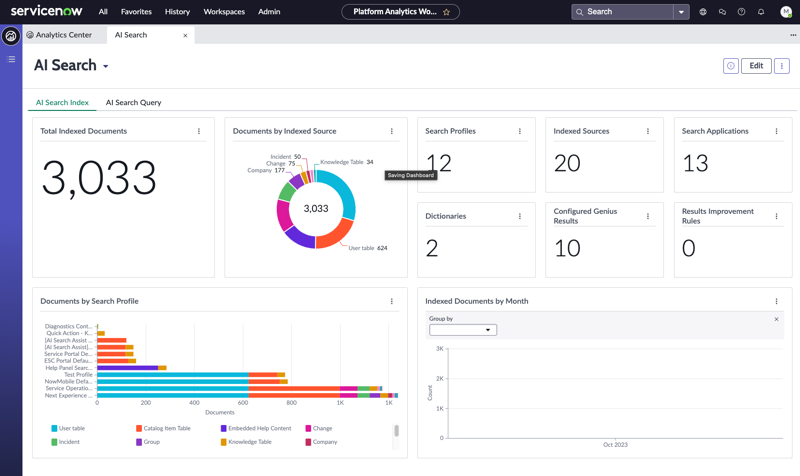Open the Favorites menu

point(136,12)
